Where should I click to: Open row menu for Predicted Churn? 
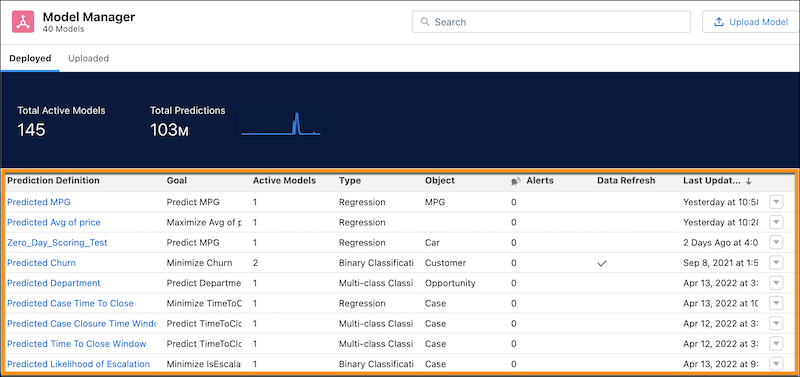[776, 263]
